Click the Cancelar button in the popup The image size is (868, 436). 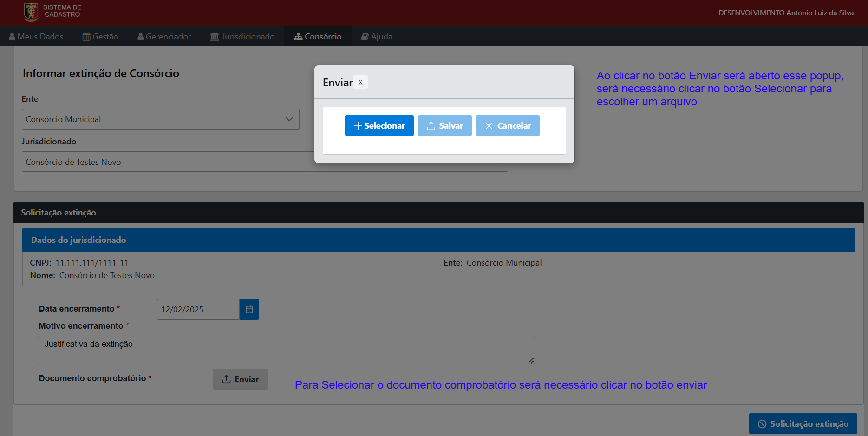(508, 125)
